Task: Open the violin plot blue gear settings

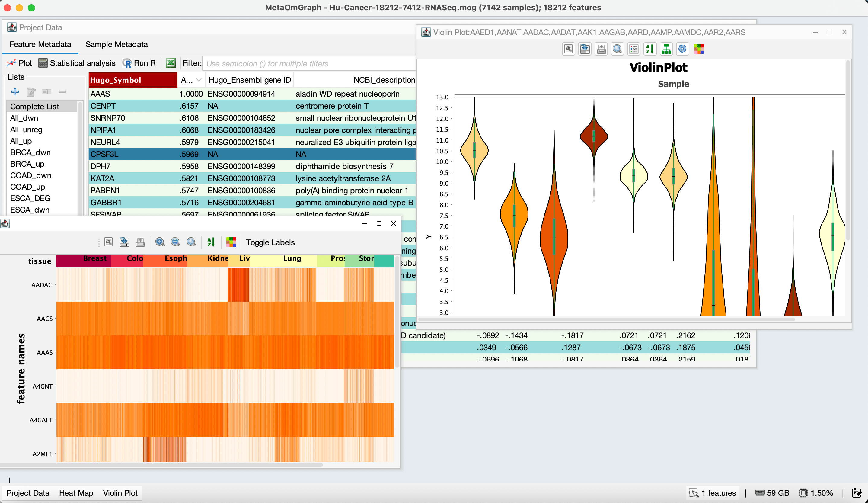Action: pos(682,49)
